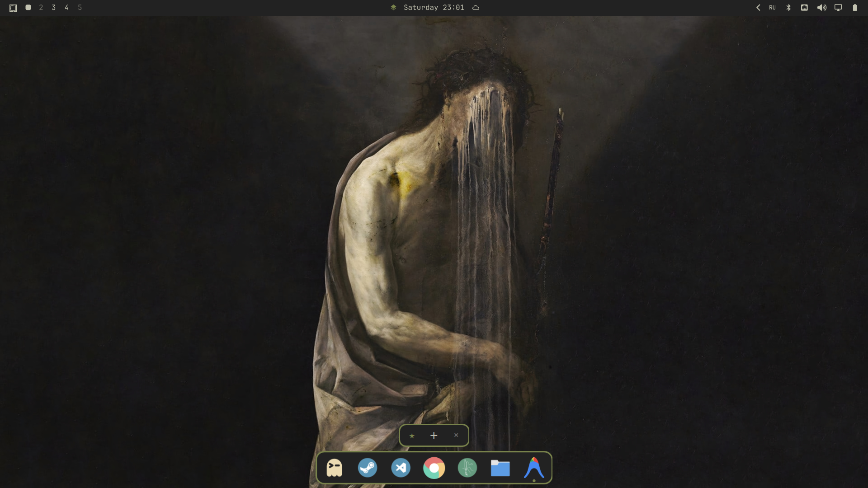Launch Steam from the dock

(x=368, y=468)
